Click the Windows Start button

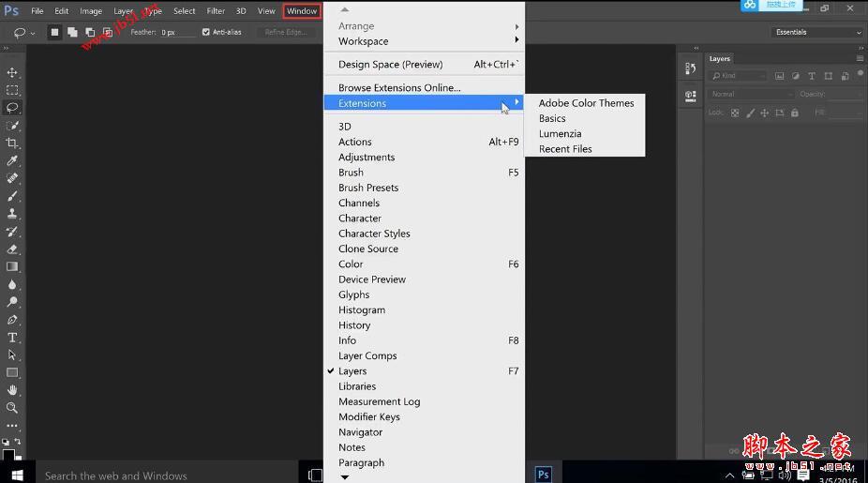click(x=17, y=475)
